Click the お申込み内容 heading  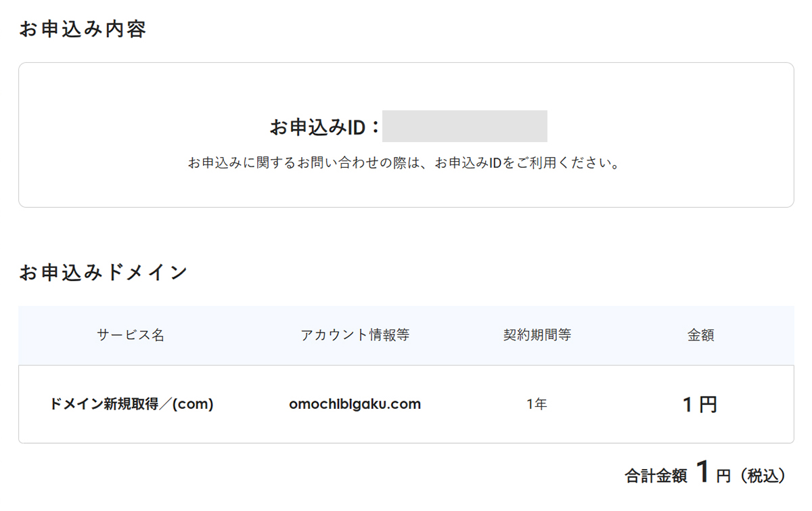pyautogui.click(x=83, y=30)
